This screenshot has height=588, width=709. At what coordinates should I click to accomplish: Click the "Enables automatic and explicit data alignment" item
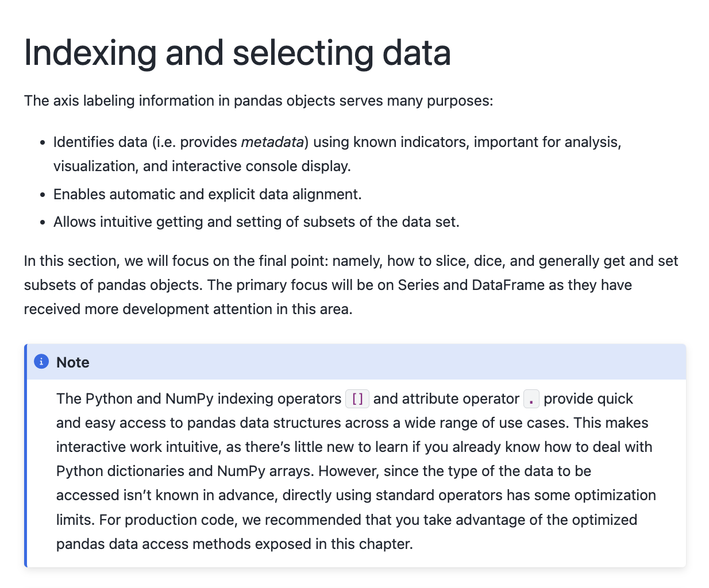point(207,194)
